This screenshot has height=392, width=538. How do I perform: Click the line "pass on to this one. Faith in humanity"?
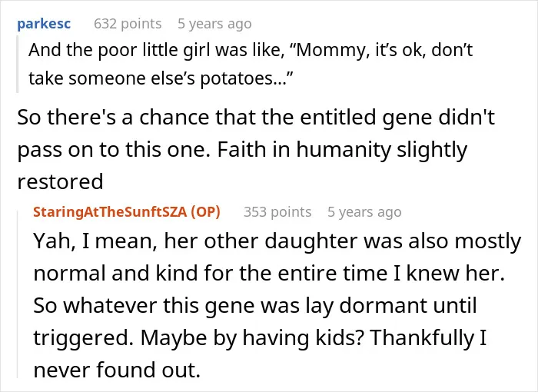pos(242,150)
